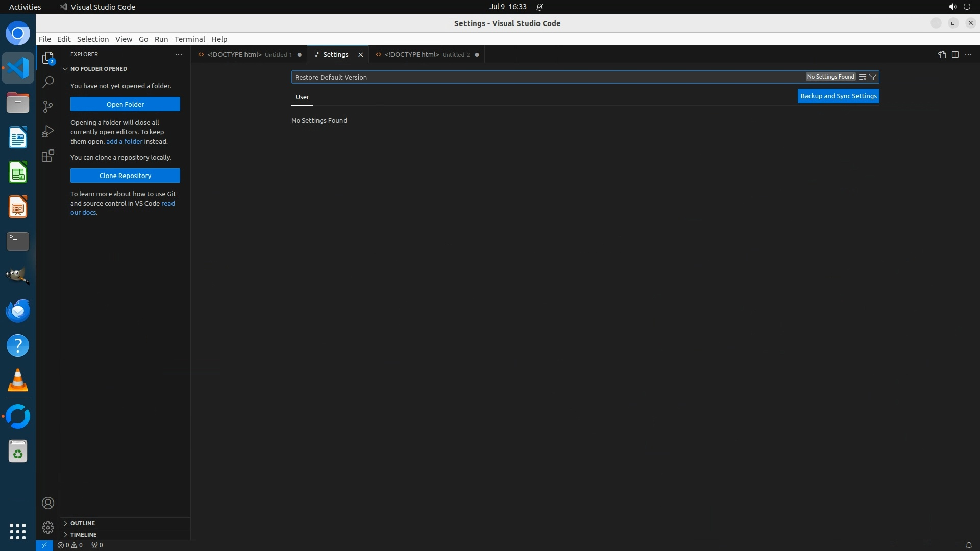Click the Open Settings (JSON) icon
Image resolution: width=980 pixels, height=551 pixels.
(942, 55)
